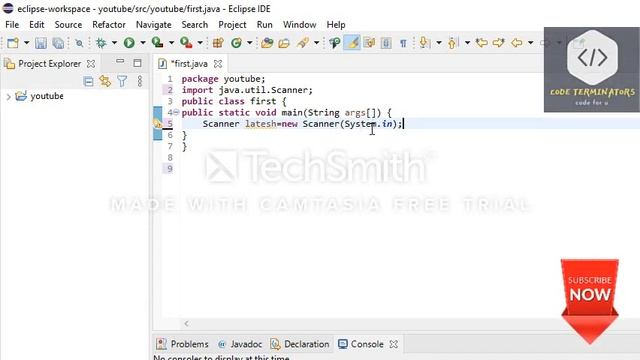Minimize the Project Explorer panel
This screenshot has width=640, height=360.
point(120,61)
